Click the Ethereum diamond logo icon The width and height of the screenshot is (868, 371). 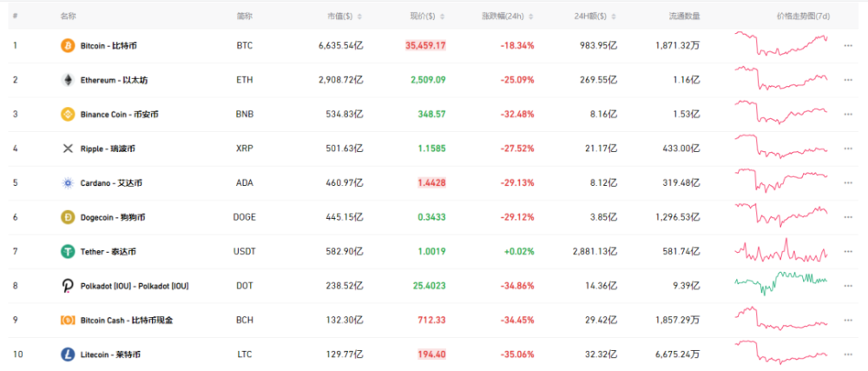(68, 80)
